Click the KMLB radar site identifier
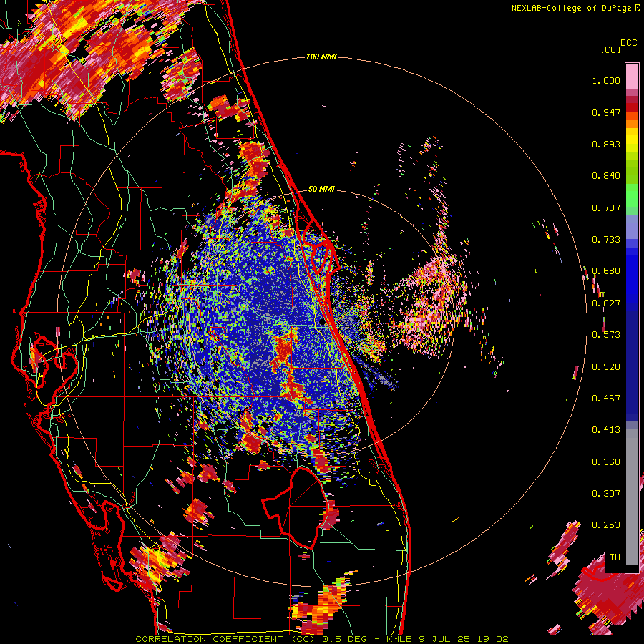 (399, 639)
